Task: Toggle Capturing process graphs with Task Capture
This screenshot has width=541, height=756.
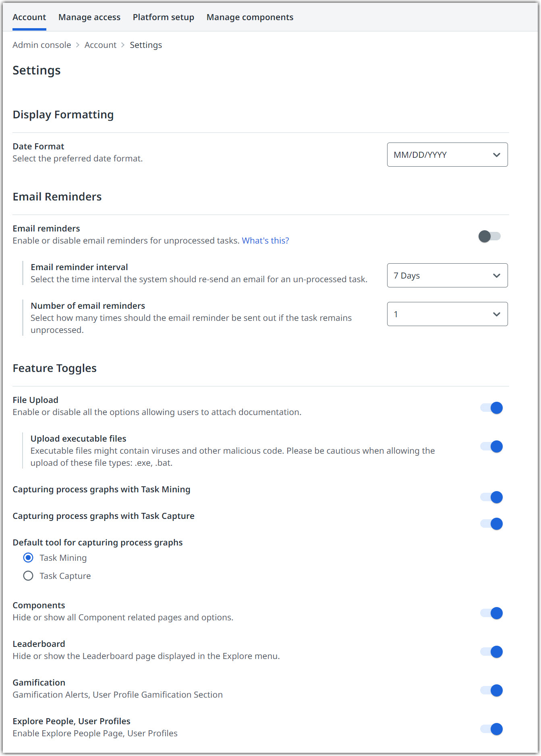Action: 491,524
